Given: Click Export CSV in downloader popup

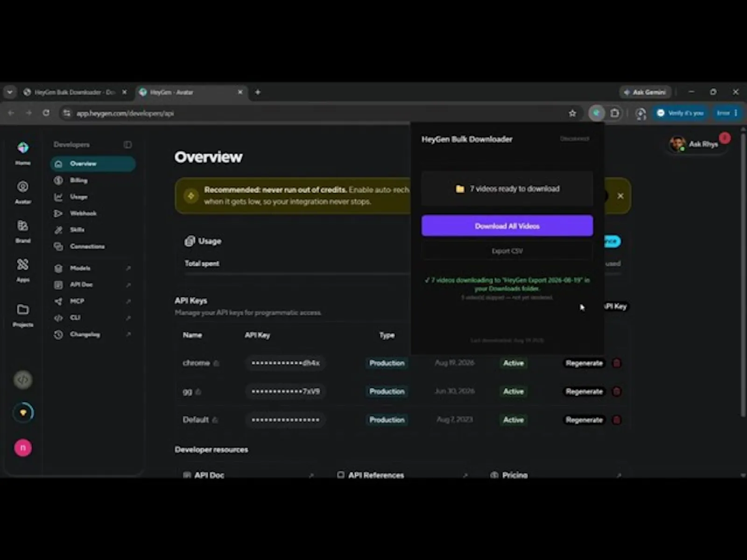Looking at the screenshot, I should [507, 251].
